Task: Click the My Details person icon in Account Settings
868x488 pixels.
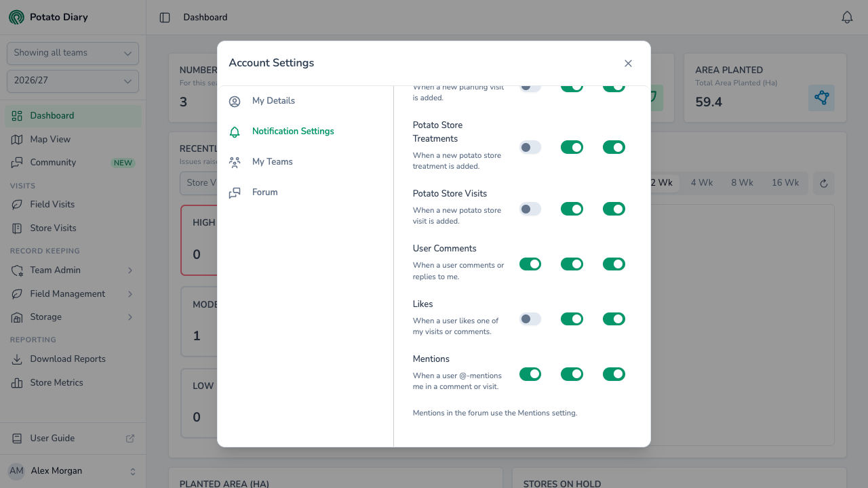Action: (x=235, y=101)
